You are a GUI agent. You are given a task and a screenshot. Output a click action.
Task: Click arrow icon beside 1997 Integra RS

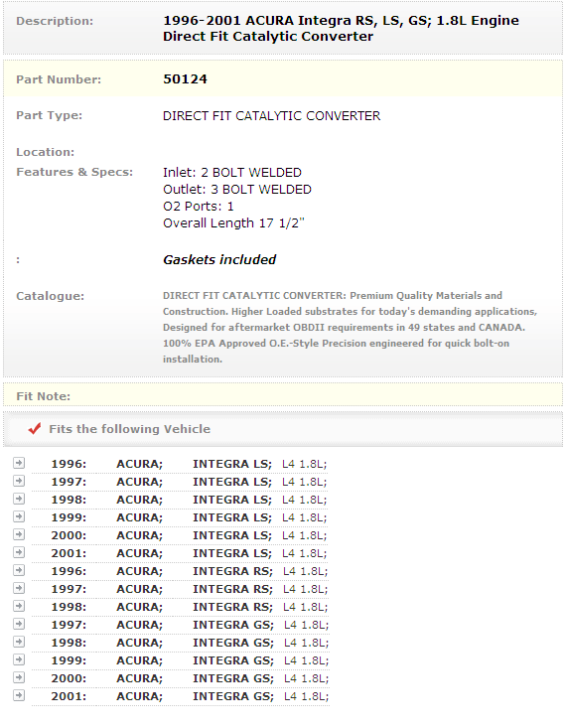[x=19, y=588]
